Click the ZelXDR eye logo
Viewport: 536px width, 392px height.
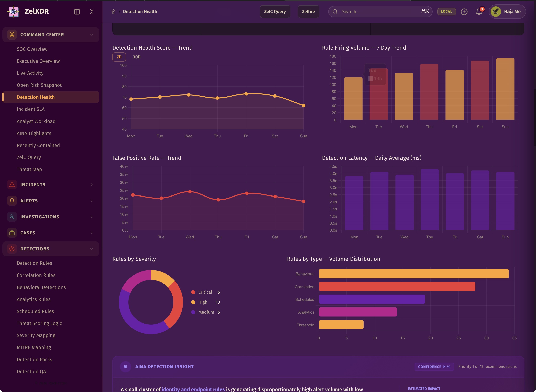pyautogui.click(x=13, y=11)
